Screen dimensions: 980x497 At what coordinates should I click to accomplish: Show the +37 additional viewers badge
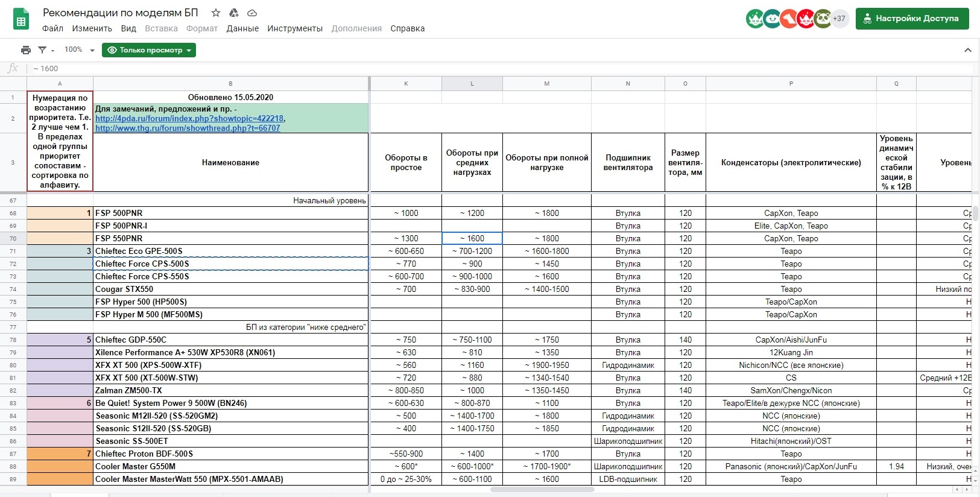[x=839, y=19]
